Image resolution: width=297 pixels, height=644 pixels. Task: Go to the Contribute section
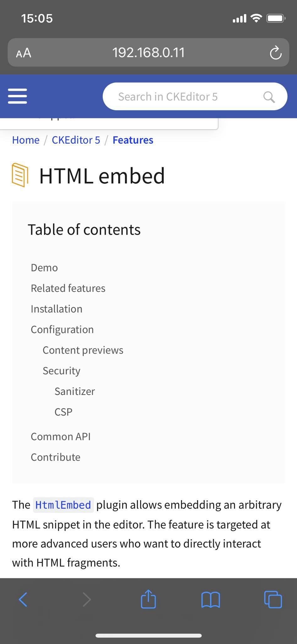coord(56,457)
